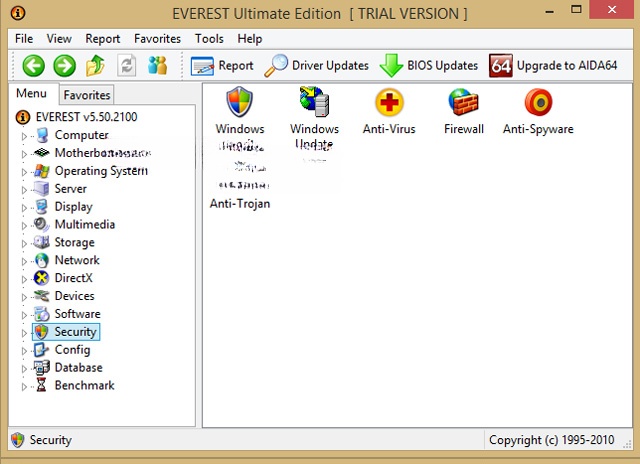Click the Database icon in tree
The width and height of the screenshot is (640, 464).
coord(42,367)
